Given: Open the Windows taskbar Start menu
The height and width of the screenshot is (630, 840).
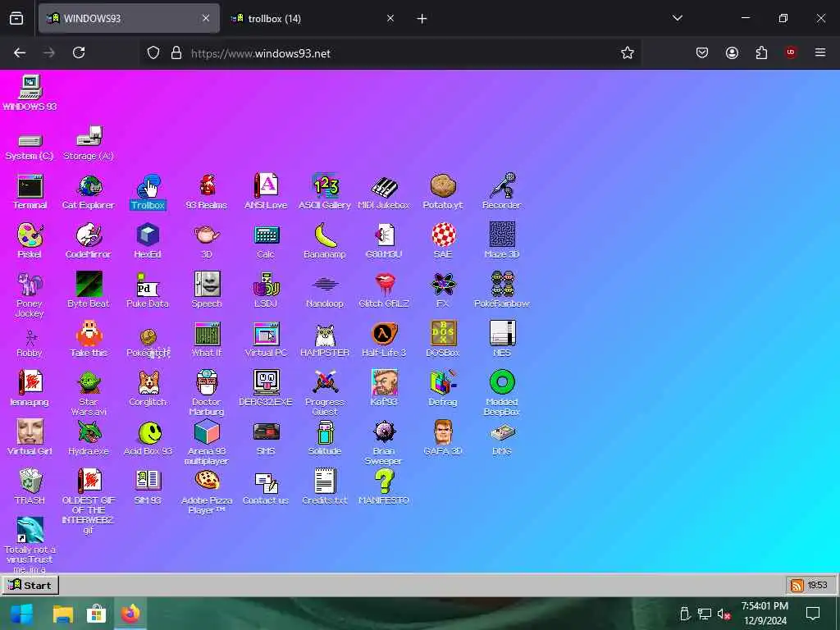Looking at the screenshot, I should pos(21,614).
